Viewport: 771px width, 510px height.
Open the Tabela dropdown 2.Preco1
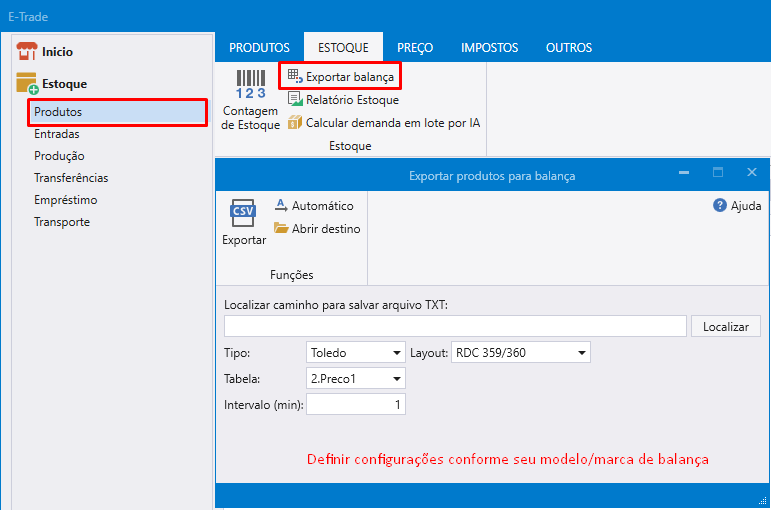click(x=355, y=378)
